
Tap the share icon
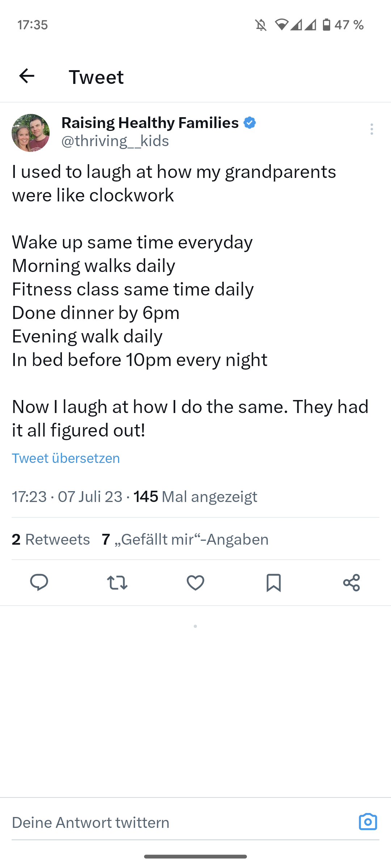point(352,582)
